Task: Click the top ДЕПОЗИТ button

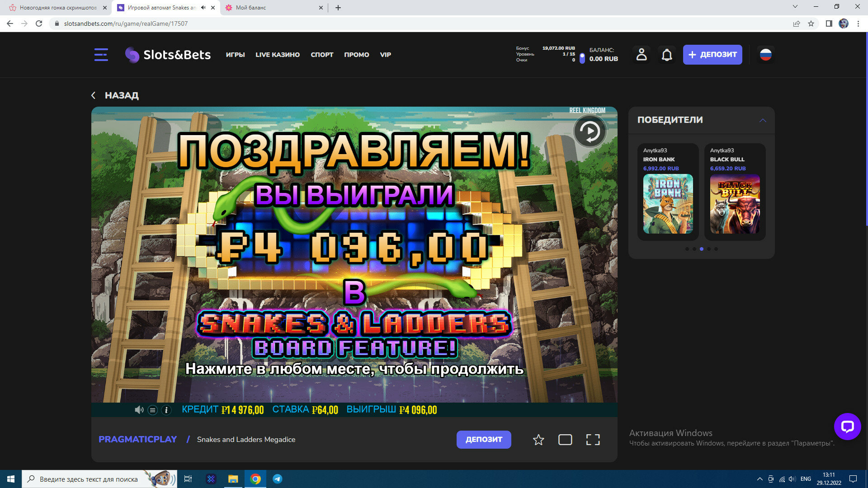Action: 712,55
